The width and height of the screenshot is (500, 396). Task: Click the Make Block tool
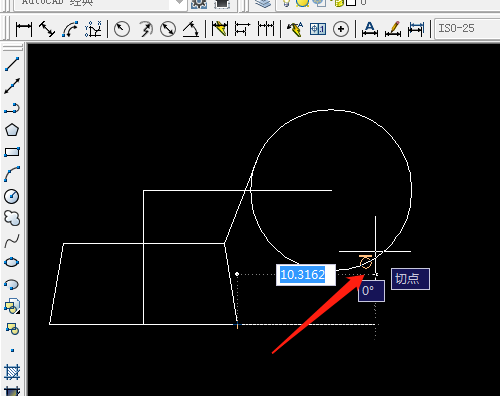[12, 328]
